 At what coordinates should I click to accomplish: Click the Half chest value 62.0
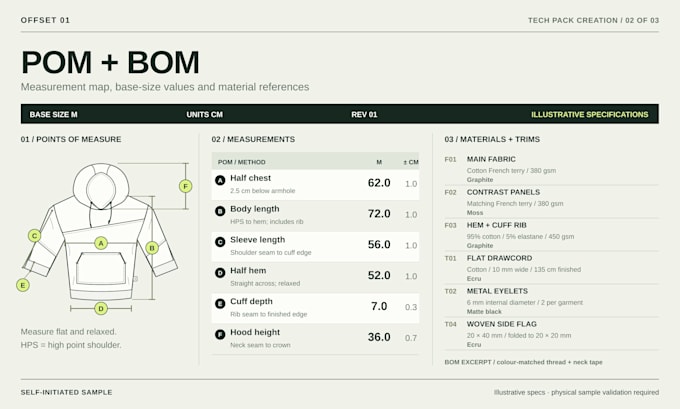click(x=379, y=183)
